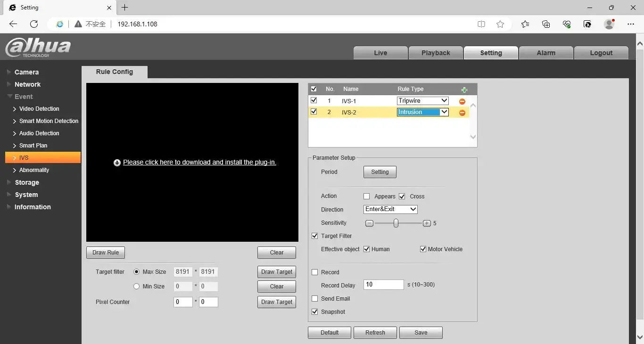Image resolution: width=644 pixels, height=344 pixels.
Task: Click the Draw Rule button
Action: 106,253
